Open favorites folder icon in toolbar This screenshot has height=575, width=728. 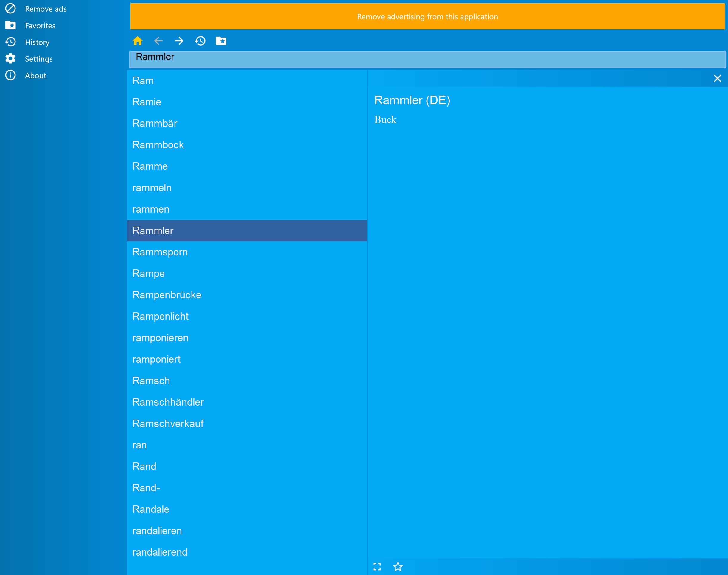pos(221,41)
